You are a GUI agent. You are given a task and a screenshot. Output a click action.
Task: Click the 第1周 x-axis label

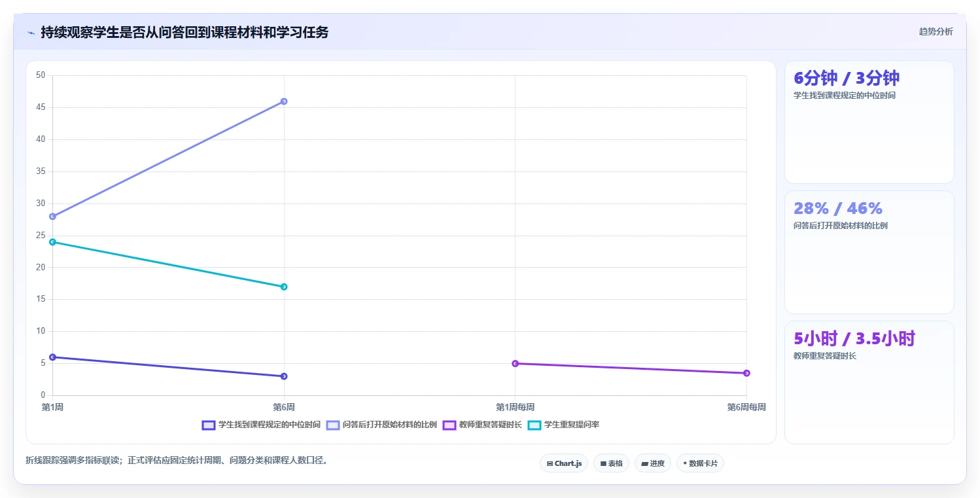pyautogui.click(x=52, y=407)
